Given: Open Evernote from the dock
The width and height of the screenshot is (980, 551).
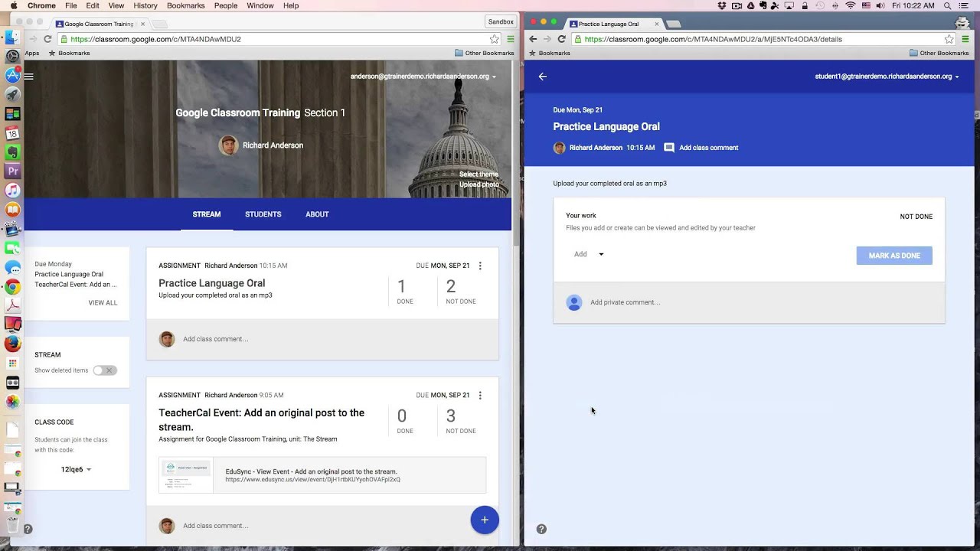Looking at the screenshot, I should [12, 152].
